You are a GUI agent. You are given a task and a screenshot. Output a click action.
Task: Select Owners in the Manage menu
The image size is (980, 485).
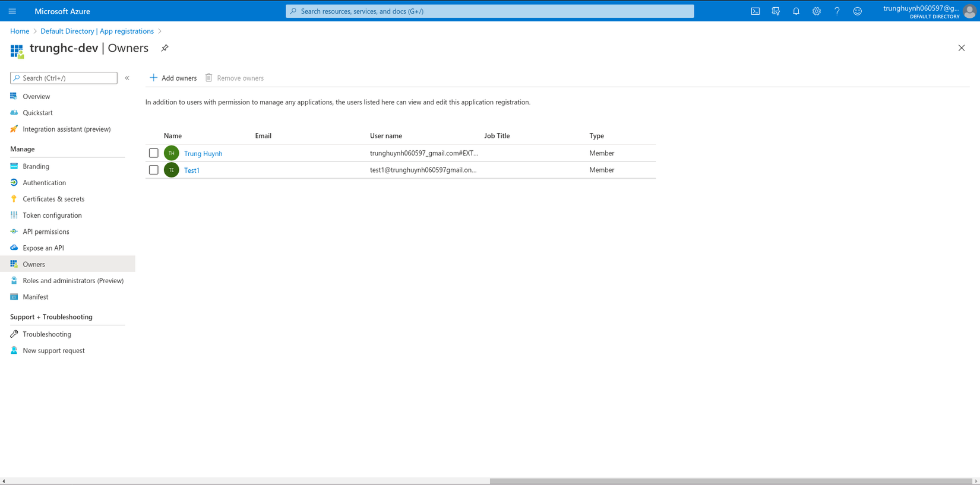click(x=68, y=264)
